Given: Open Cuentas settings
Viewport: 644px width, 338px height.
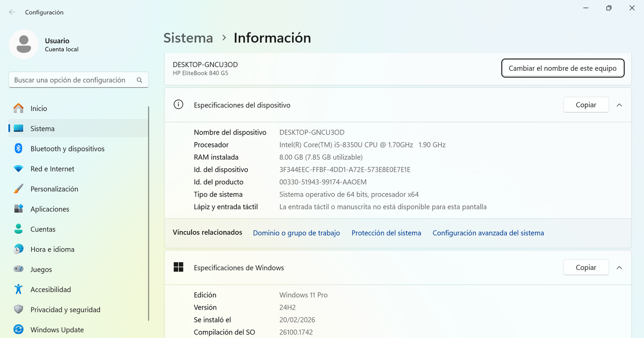Looking at the screenshot, I should tap(78, 229).
